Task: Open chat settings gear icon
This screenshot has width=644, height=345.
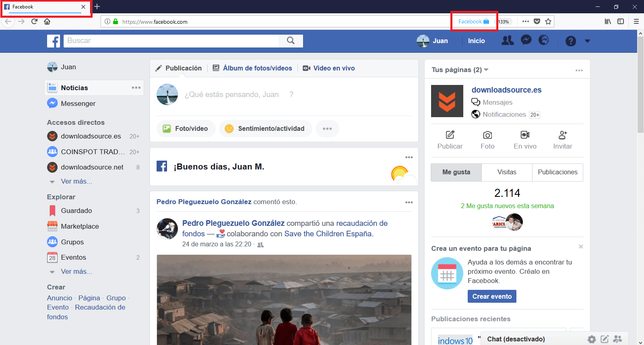Action: [592, 339]
